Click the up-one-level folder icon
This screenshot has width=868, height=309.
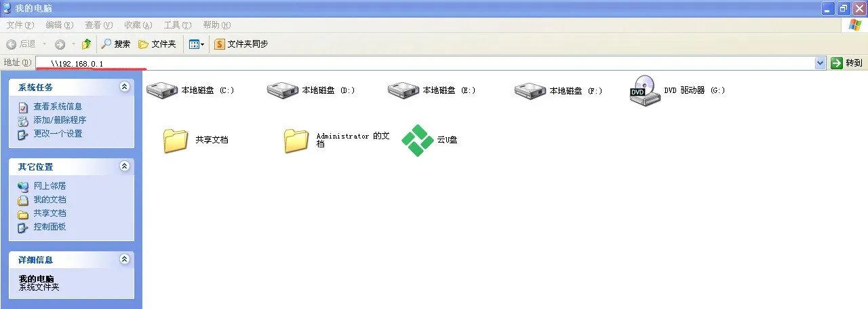click(x=86, y=44)
